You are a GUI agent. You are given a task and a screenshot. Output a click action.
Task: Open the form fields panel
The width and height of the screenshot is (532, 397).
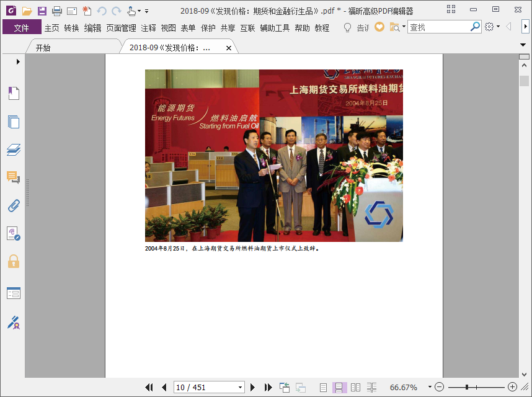(14, 293)
